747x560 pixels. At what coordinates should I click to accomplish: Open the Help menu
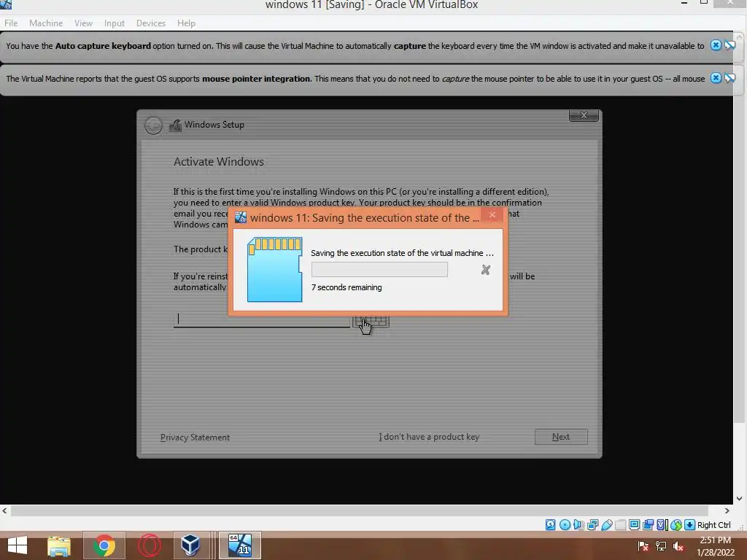click(186, 23)
